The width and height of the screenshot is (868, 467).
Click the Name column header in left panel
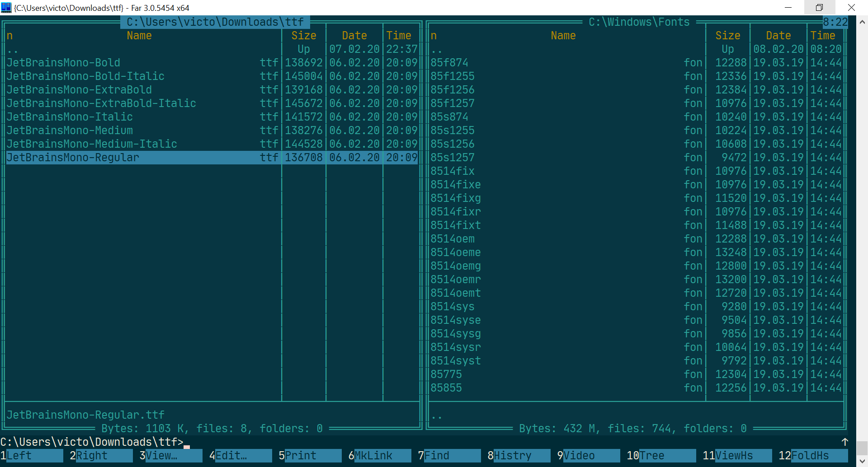[139, 35]
